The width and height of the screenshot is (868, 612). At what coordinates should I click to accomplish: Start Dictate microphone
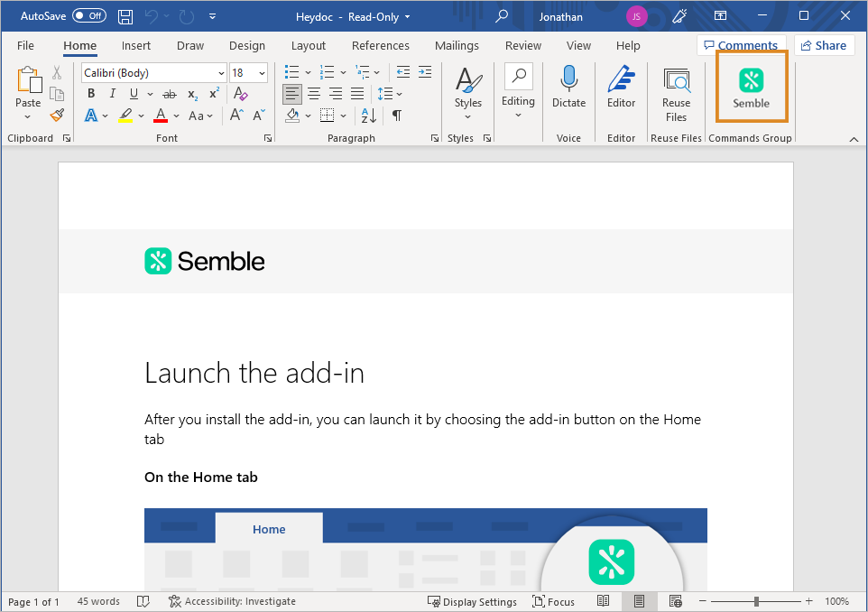(x=568, y=87)
